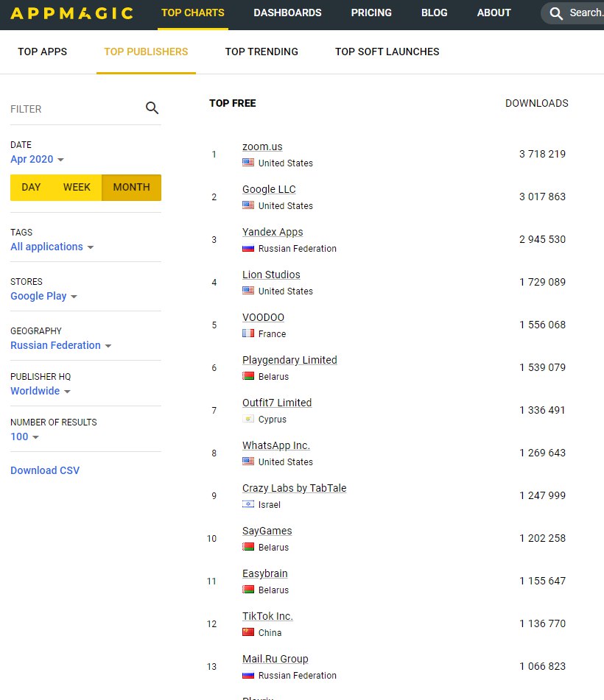Click the Belarus flag under Playgendary Limited
Screen dimensions: 604x700
(x=248, y=376)
